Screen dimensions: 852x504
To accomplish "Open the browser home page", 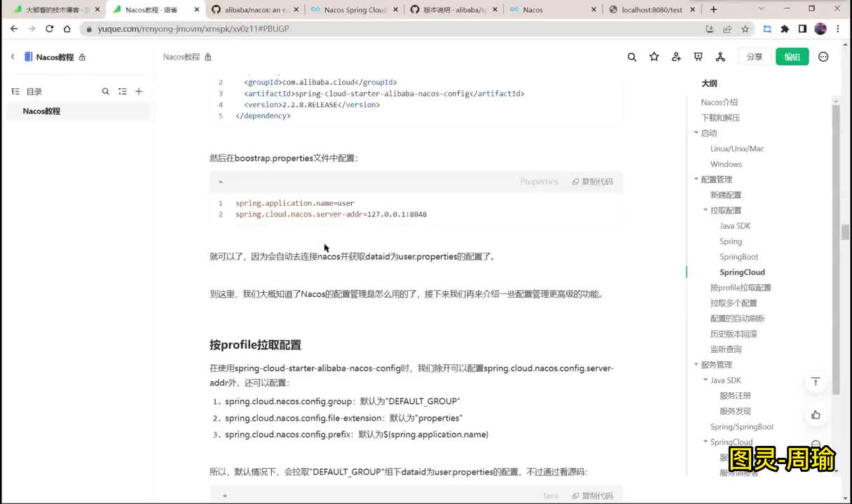I will (x=67, y=29).
